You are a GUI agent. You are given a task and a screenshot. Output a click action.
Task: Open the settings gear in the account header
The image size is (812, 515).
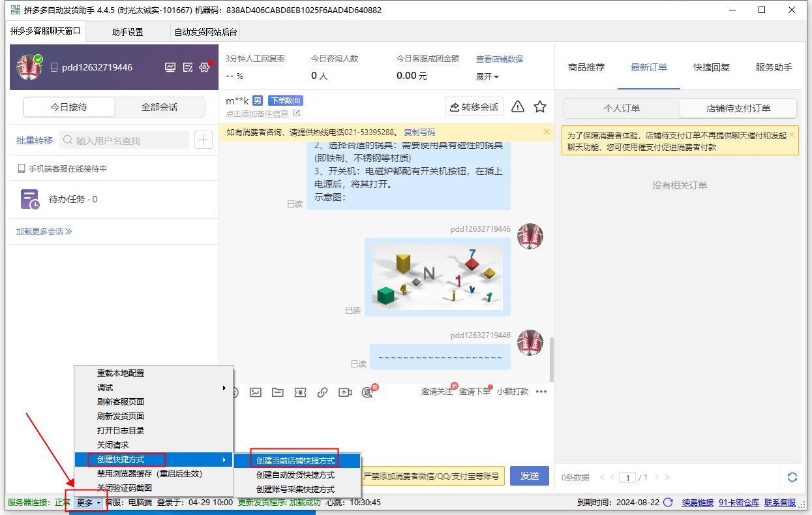tap(205, 67)
